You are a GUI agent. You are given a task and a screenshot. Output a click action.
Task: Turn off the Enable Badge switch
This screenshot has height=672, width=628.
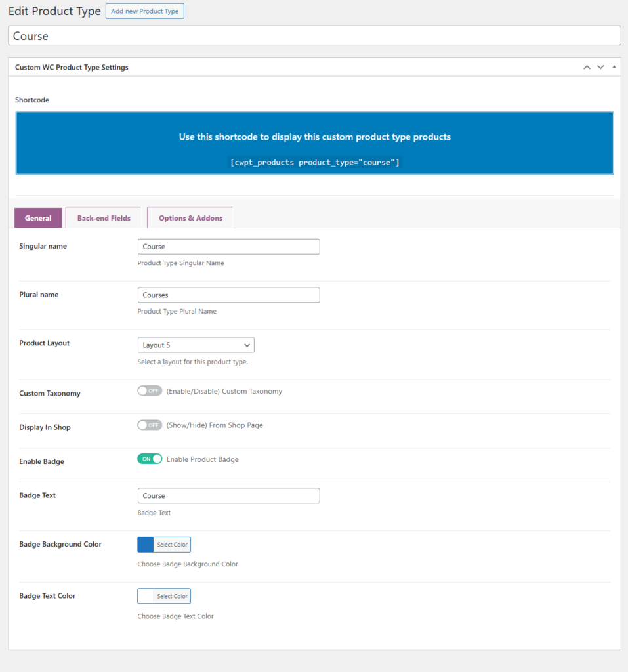(150, 459)
